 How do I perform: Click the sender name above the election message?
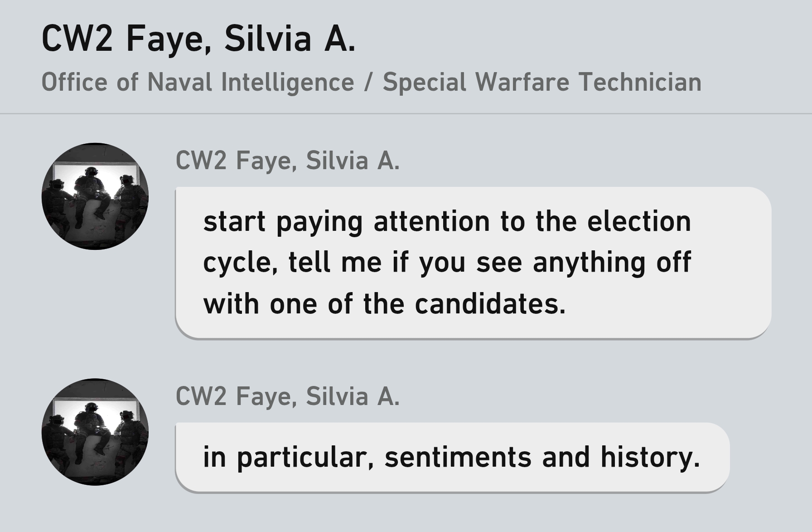coord(287,161)
